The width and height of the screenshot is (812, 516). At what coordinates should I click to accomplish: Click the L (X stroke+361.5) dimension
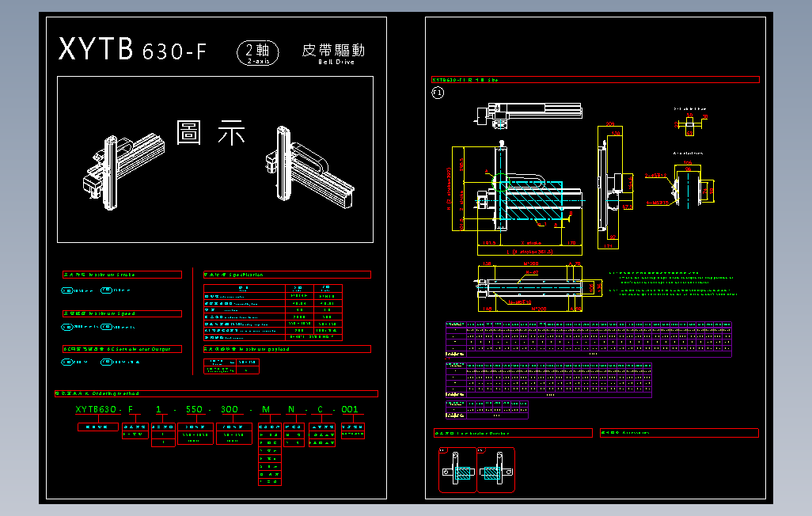(x=529, y=252)
